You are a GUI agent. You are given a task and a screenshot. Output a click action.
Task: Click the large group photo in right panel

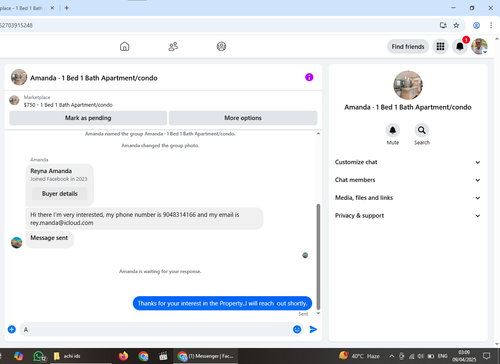pos(408,85)
